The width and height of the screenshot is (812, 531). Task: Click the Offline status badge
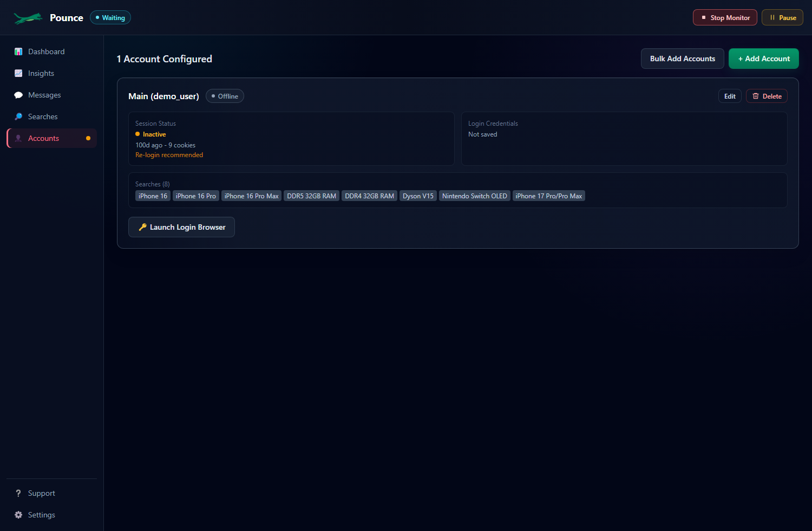pyautogui.click(x=225, y=96)
